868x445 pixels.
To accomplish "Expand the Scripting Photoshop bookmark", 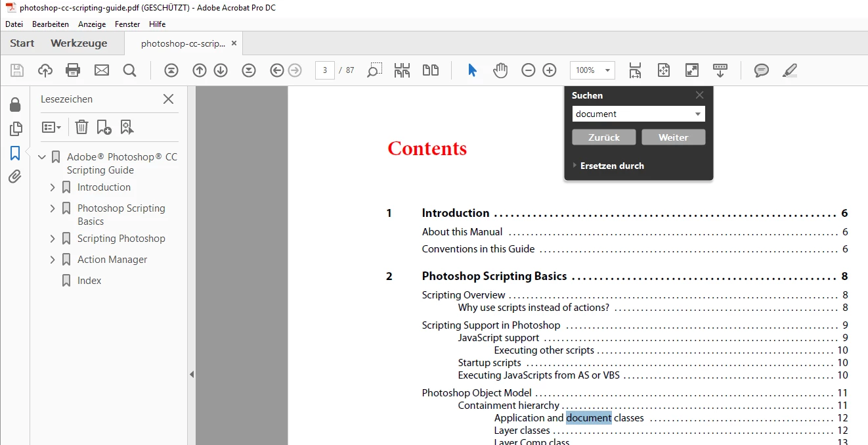I will [53, 239].
